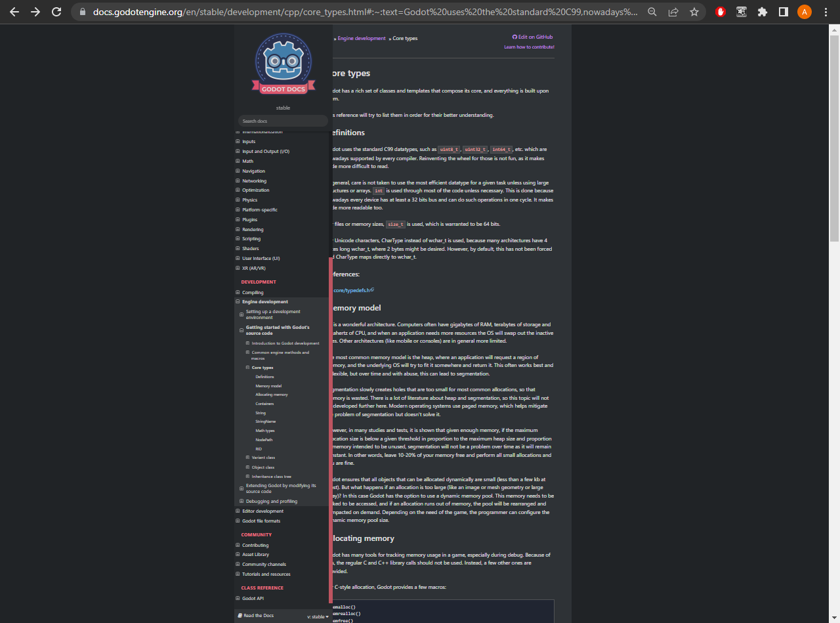840x623 pixels.
Task: Click the Chrome profile avatar
Action: (804, 11)
